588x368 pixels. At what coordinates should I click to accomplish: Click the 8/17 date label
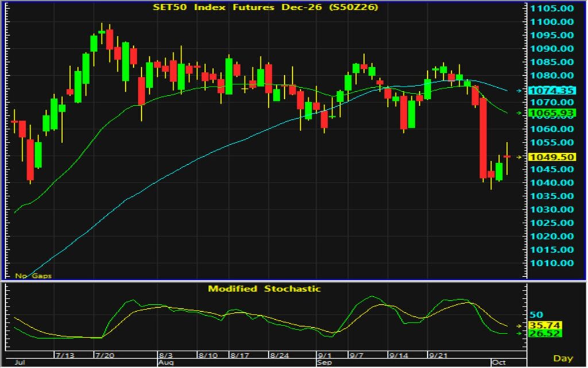pos(240,355)
